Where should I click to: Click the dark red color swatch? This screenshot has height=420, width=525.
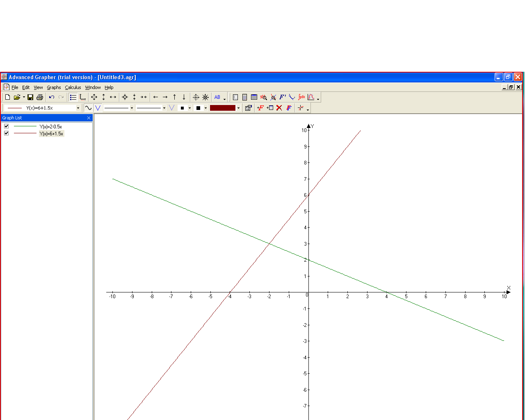223,108
